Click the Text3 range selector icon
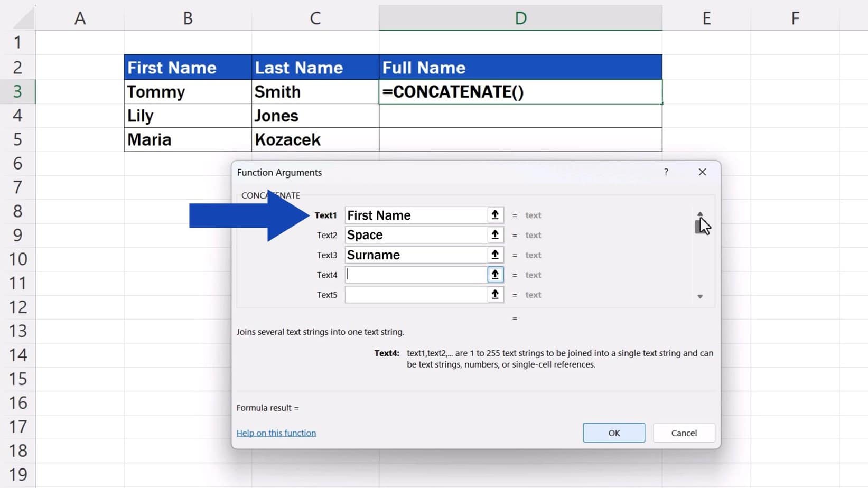 click(x=494, y=255)
